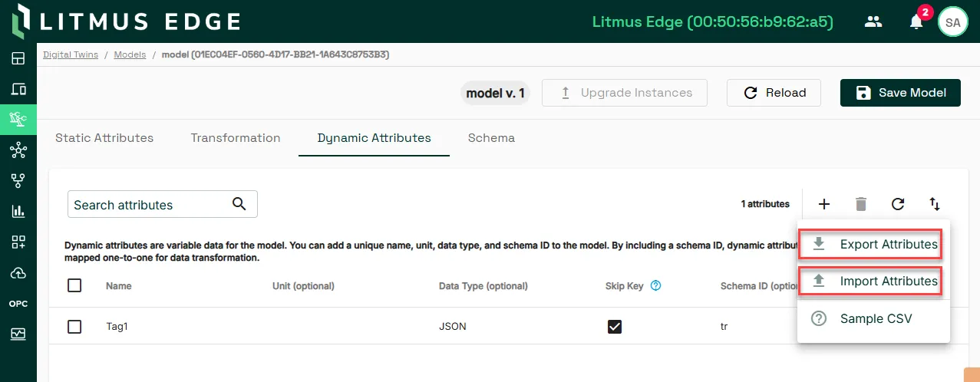The width and height of the screenshot is (980, 382).
Task: Click the users group icon in header
Action: [873, 21]
